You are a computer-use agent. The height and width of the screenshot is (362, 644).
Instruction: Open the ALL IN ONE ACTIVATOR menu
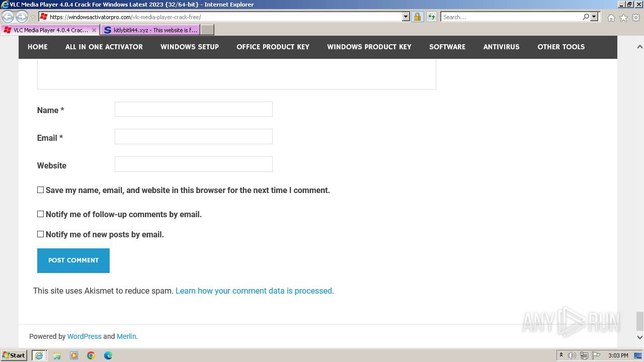pos(104,47)
